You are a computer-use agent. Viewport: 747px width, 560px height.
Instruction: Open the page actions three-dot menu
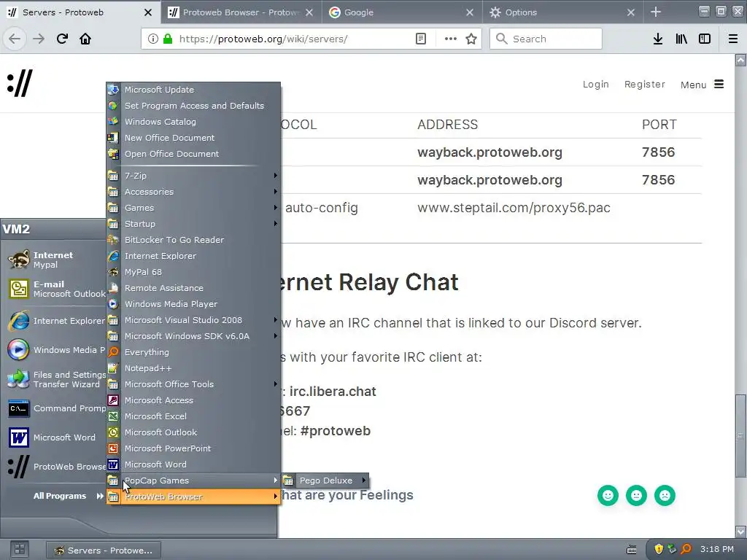tap(451, 39)
